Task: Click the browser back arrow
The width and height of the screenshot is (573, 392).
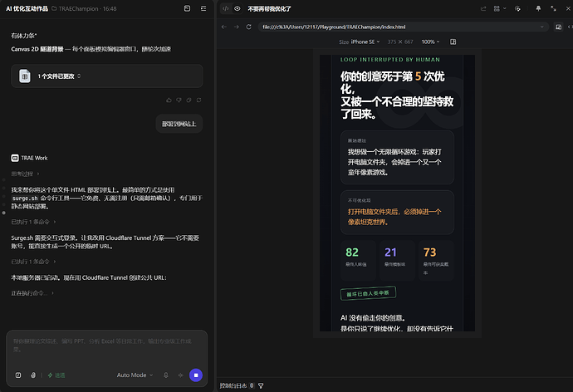Action: click(224, 27)
